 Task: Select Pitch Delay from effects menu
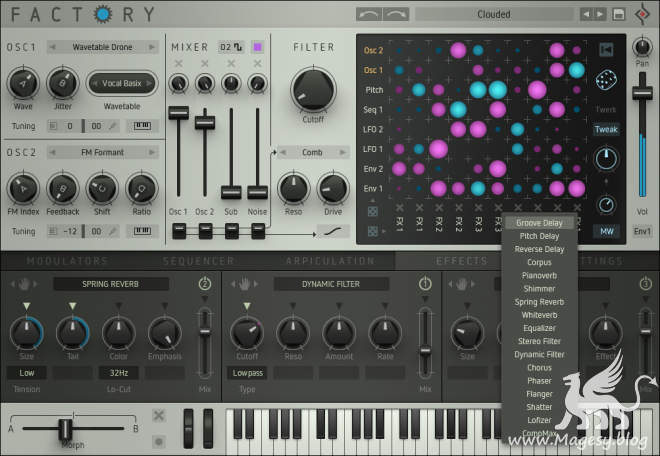[539, 236]
